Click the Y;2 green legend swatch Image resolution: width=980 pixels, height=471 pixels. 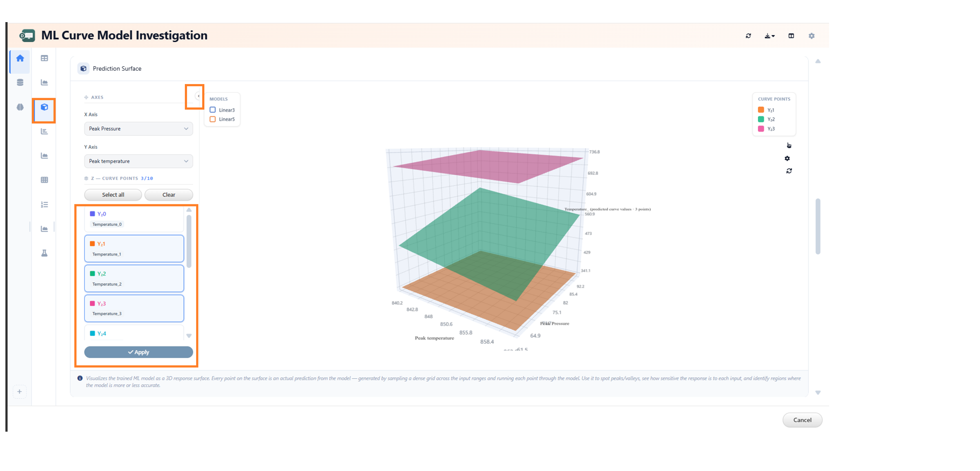(x=761, y=119)
